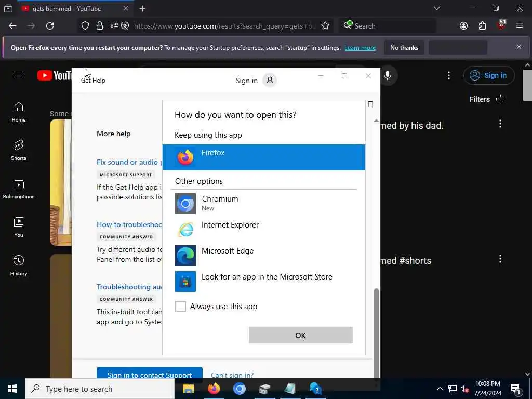The width and height of the screenshot is (532, 399).
Task: Choose Chromium from Other options
Action: point(263,203)
